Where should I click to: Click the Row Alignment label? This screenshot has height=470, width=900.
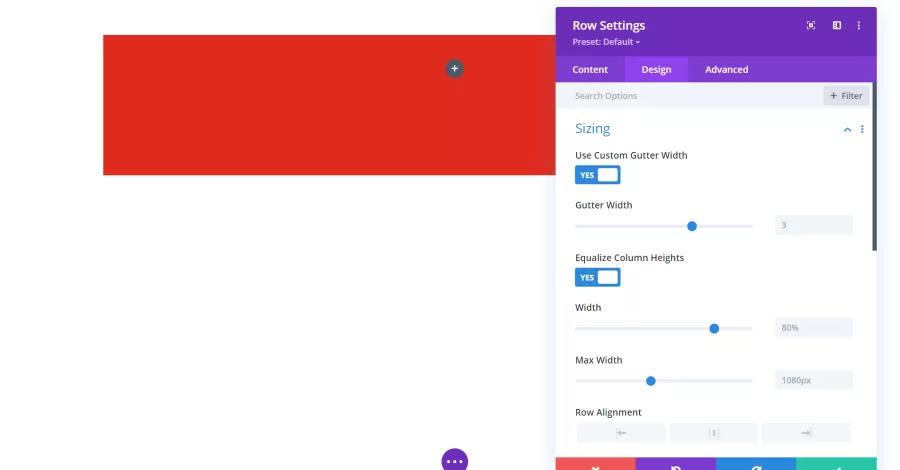(608, 412)
